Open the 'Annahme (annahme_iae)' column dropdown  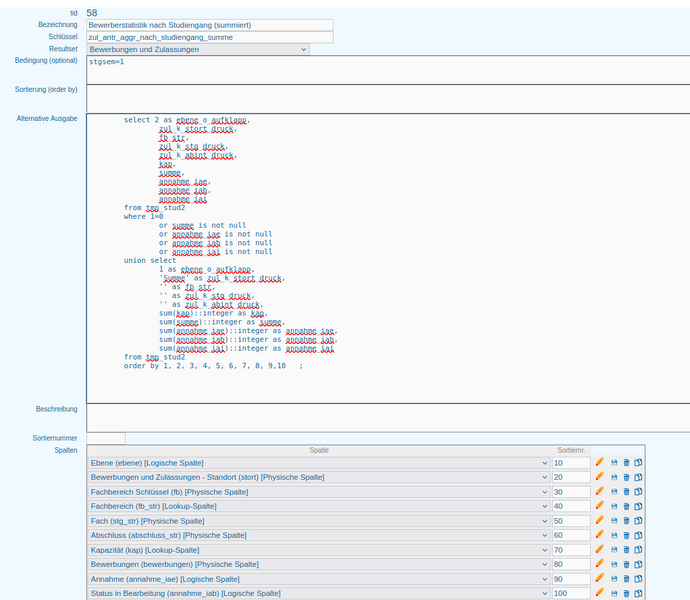pyautogui.click(x=319, y=579)
